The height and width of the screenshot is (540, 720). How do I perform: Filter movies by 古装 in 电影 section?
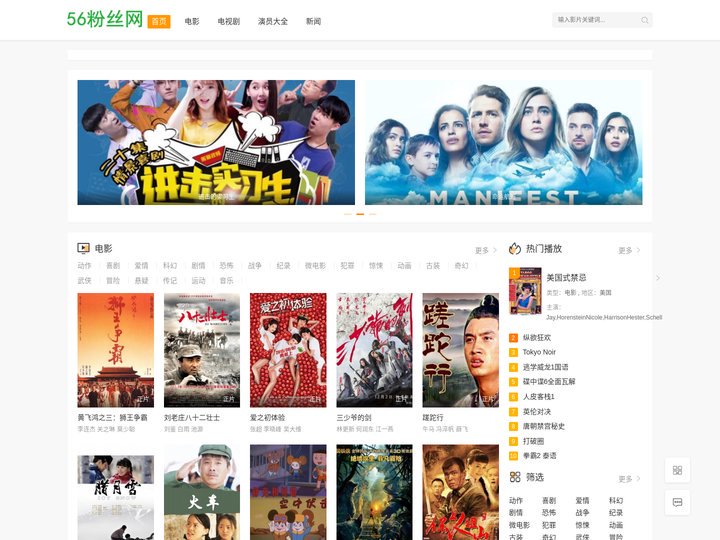433,265
